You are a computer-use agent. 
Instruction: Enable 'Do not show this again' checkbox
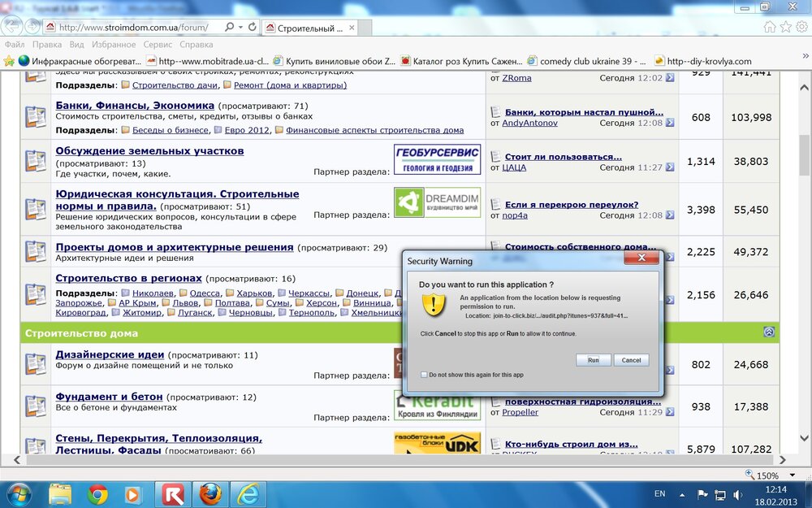[424, 375]
